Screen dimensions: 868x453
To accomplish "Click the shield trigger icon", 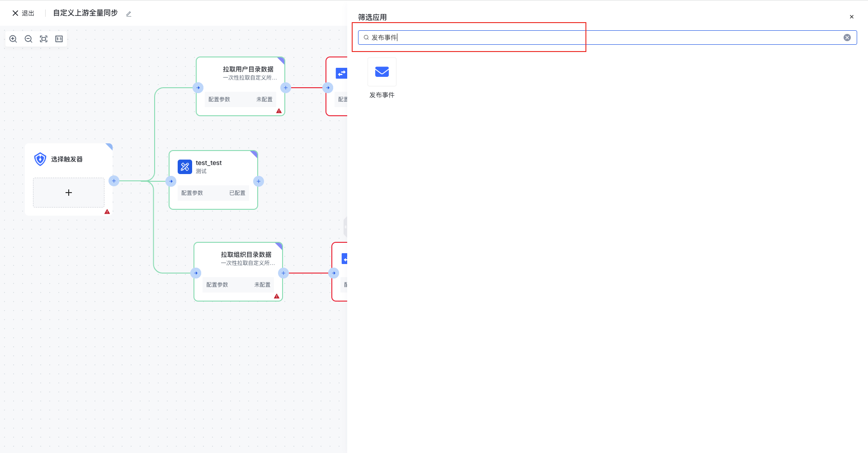I will click(40, 159).
